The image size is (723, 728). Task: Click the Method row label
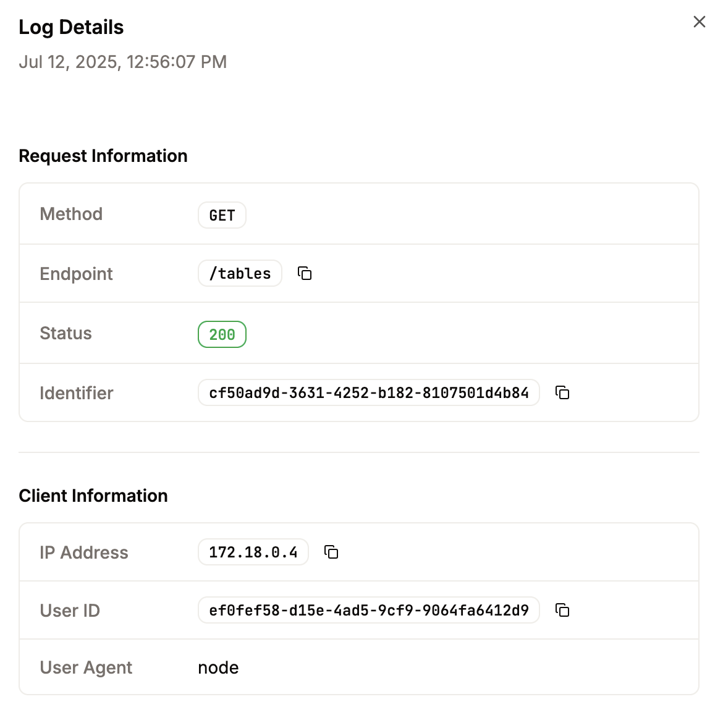point(71,214)
